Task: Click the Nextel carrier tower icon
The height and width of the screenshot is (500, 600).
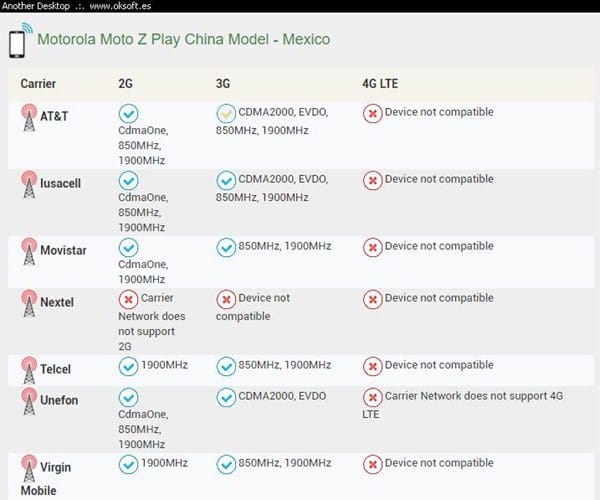Action: coord(29,303)
